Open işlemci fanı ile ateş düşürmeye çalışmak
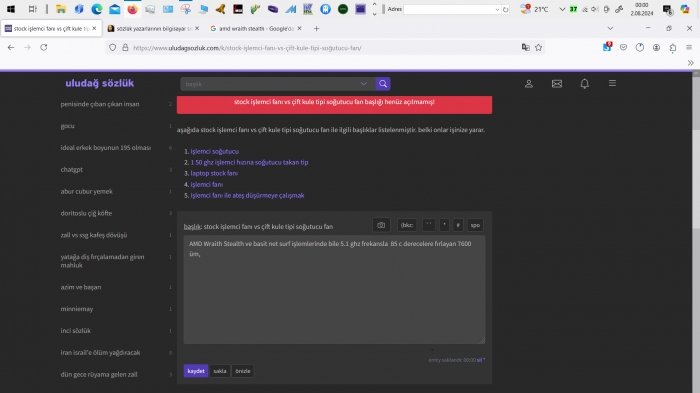This screenshot has height=393, width=700. (x=247, y=195)
